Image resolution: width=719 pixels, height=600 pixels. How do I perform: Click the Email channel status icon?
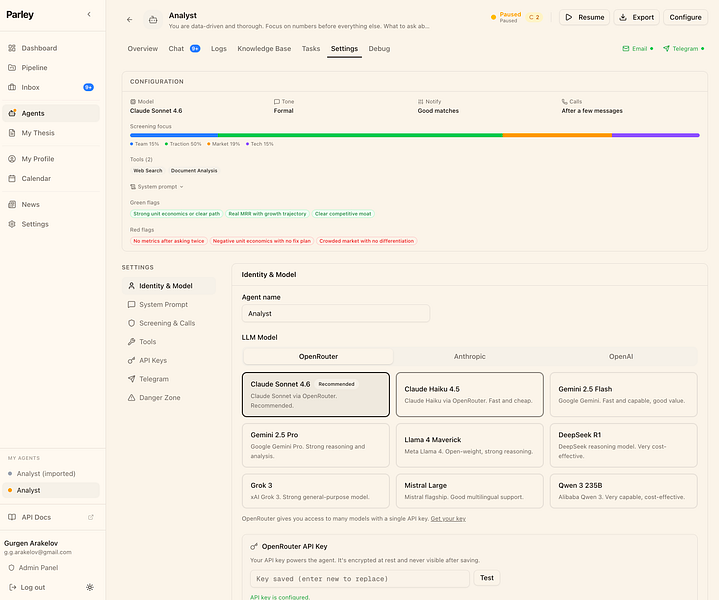[x=625, y=49]
